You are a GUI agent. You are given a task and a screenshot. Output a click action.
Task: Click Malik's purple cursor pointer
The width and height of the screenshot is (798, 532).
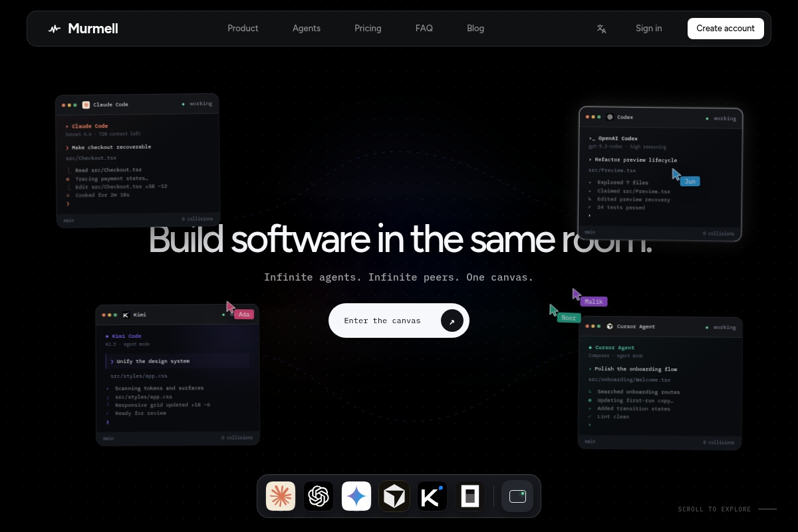tap(577, 294)
